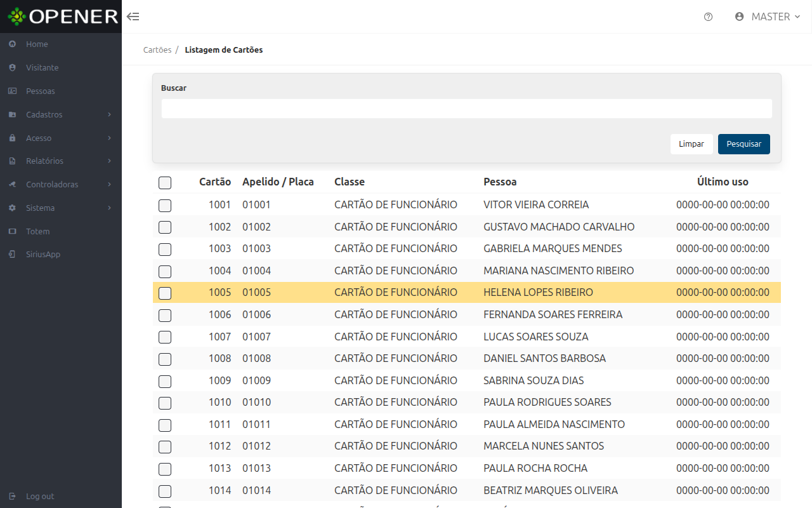
Task: Click the Limpar button
Action: point(691,144)
